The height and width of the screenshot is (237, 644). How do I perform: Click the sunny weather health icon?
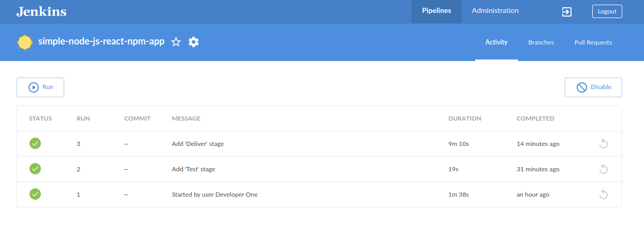pyautogui.click(x=25, y=42)
